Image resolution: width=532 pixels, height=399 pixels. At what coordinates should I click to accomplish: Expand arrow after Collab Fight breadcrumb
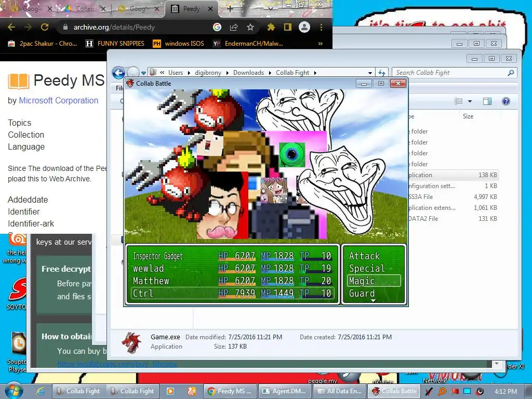coord(315,73)
